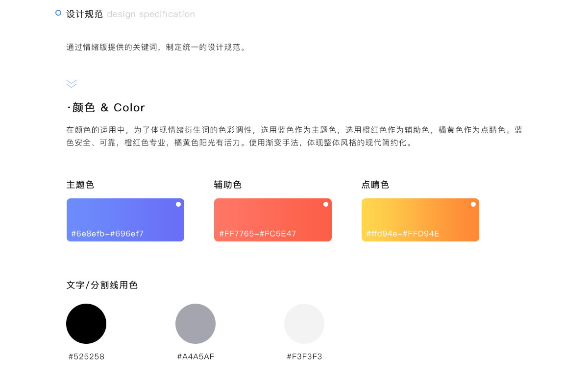Viewport: 588px width, 383px height.
Task: Click the #ffd94e–#FFD94E hex label
Action: coord(403,234)
